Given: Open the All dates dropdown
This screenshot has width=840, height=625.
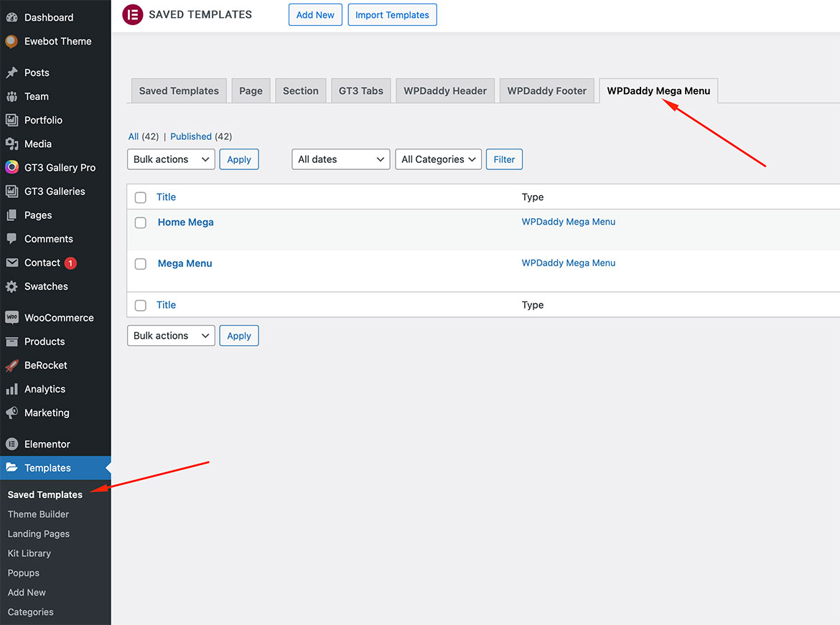Looking at the screenshot, I should click(341, 159).
